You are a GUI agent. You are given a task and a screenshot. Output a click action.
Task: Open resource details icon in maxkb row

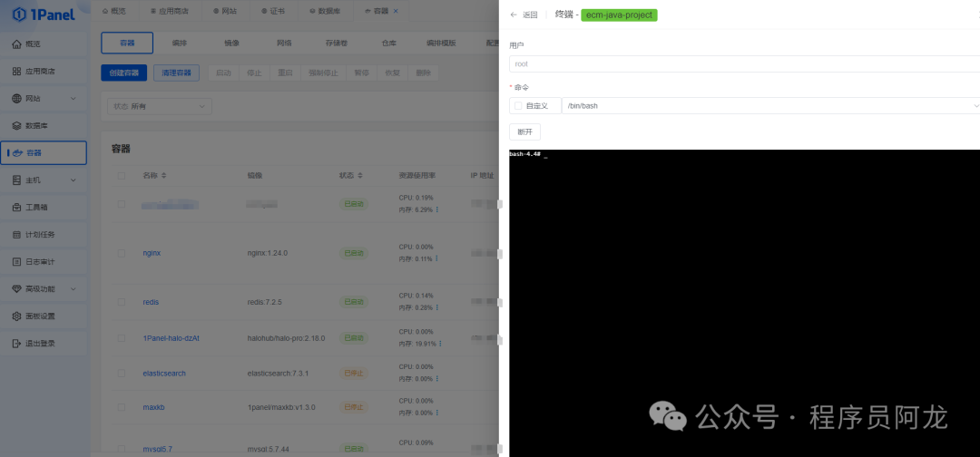click(x=436, y=413)
